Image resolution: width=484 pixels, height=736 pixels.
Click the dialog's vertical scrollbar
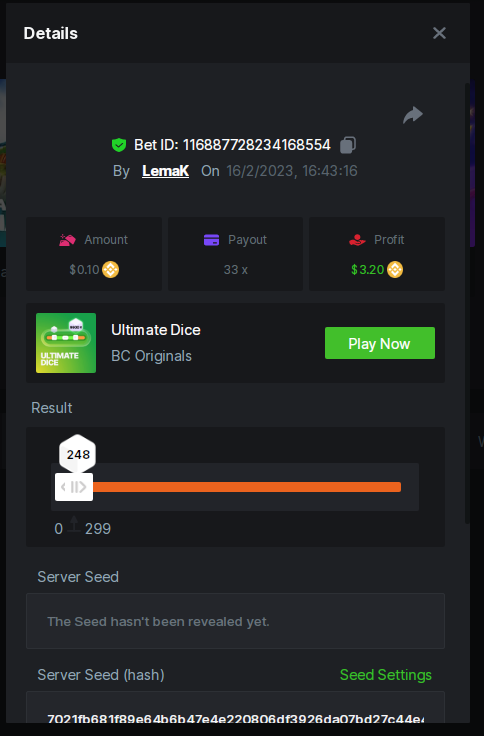point(467,303)
